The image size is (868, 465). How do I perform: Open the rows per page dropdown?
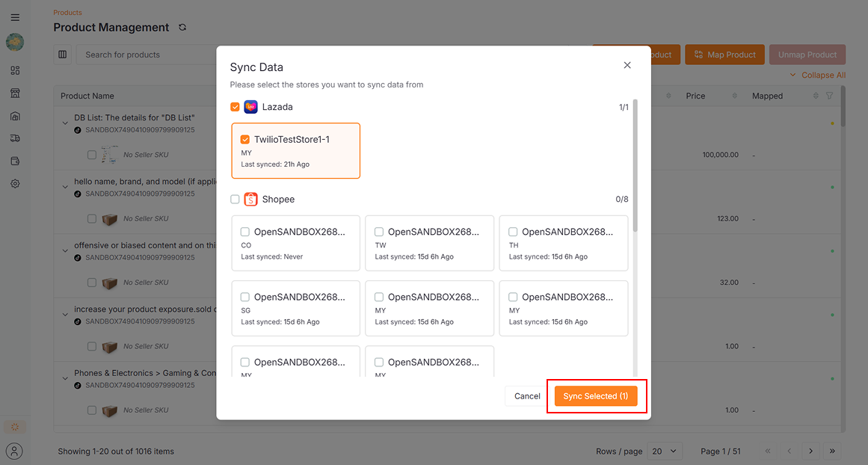665,451
